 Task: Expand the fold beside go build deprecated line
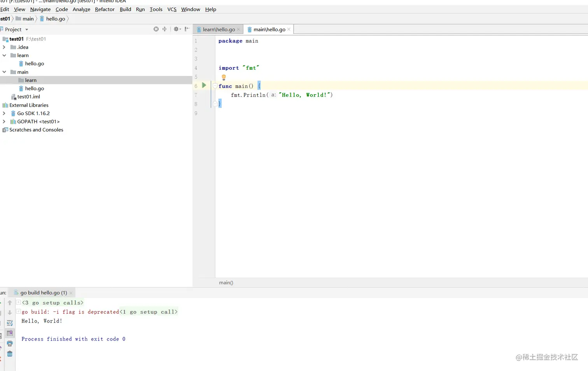point(18,311)
